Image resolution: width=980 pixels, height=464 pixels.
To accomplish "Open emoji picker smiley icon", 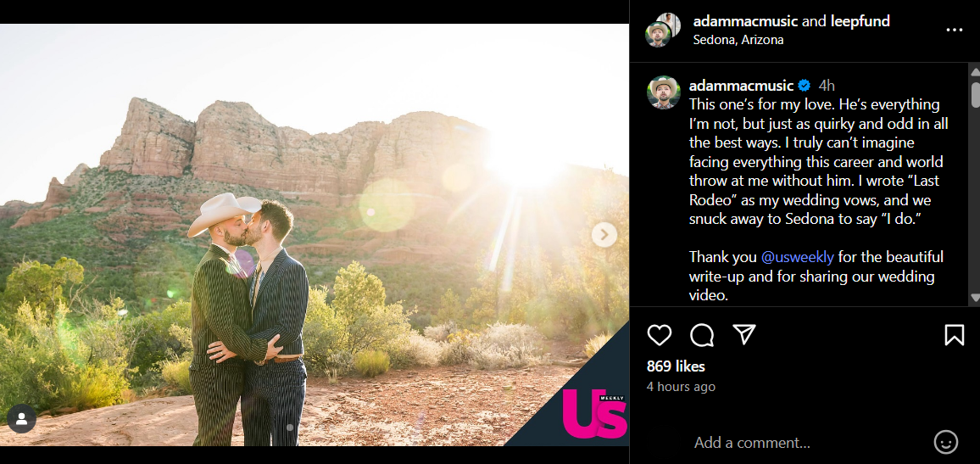I will (945, 442).
